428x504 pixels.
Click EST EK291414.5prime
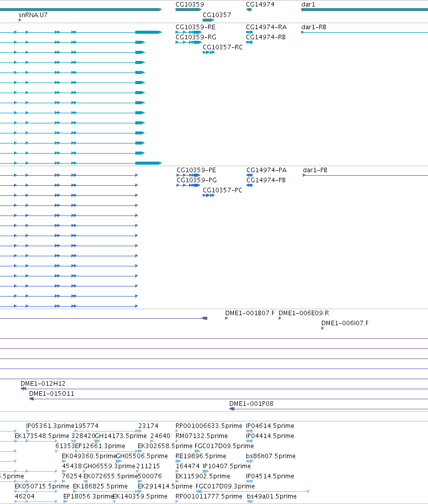click(x=165, y=486)
